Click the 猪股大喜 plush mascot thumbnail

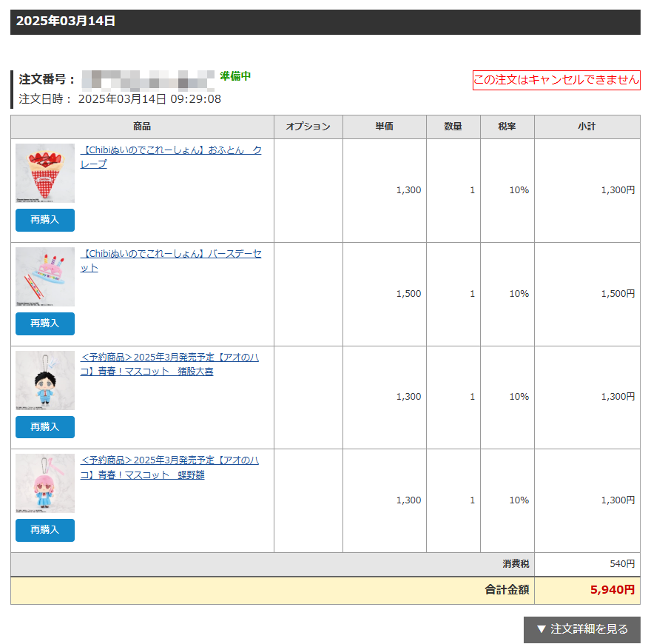(x=45, y=380)
